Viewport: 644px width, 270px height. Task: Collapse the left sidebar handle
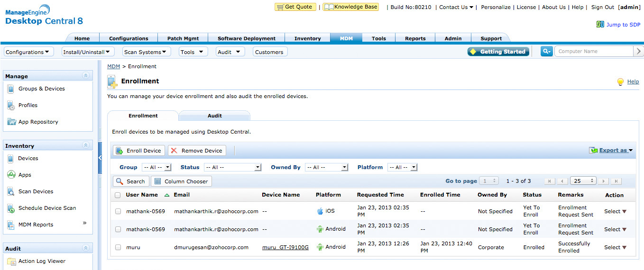point(100,158)
